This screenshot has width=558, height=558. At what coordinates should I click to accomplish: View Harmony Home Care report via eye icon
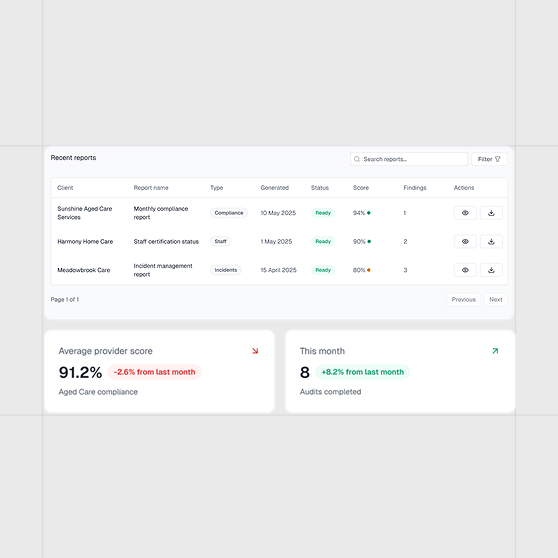tap(465, 241)
